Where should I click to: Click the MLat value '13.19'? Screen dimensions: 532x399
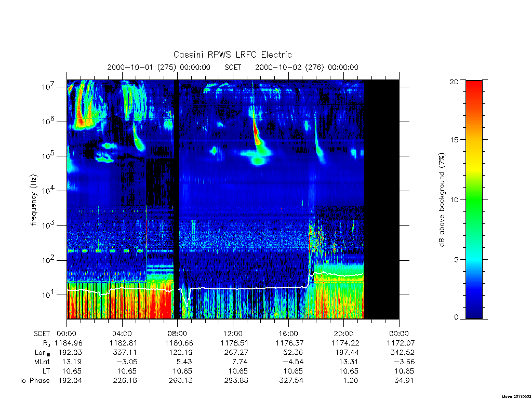(x=72, y=362)
